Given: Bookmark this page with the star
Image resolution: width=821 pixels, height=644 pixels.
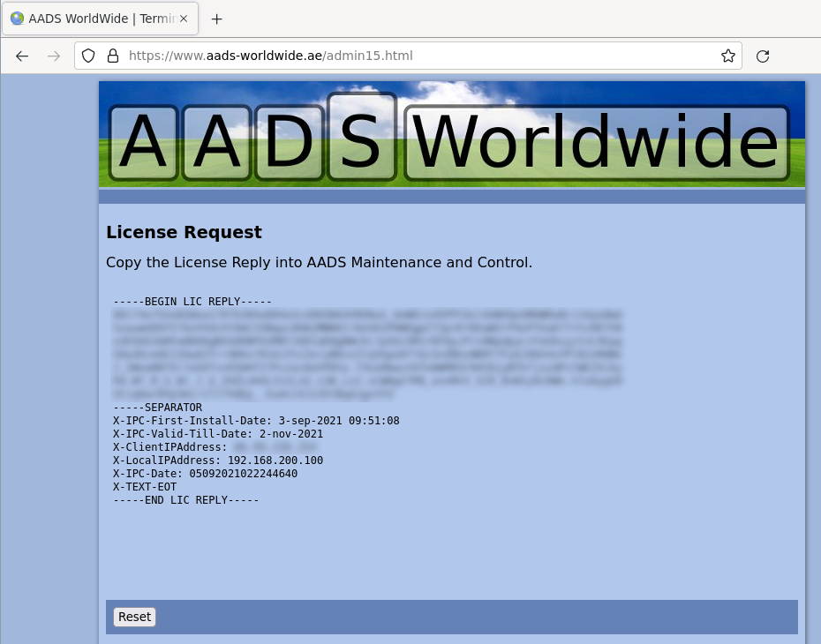Looking at the screenshot, I should click(727, 56).
